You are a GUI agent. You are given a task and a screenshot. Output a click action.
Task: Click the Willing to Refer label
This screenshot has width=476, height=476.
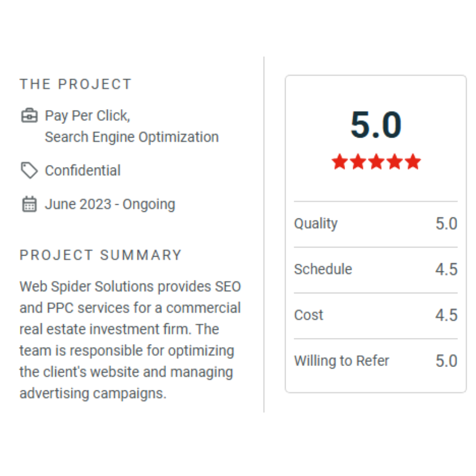point(341,361)
